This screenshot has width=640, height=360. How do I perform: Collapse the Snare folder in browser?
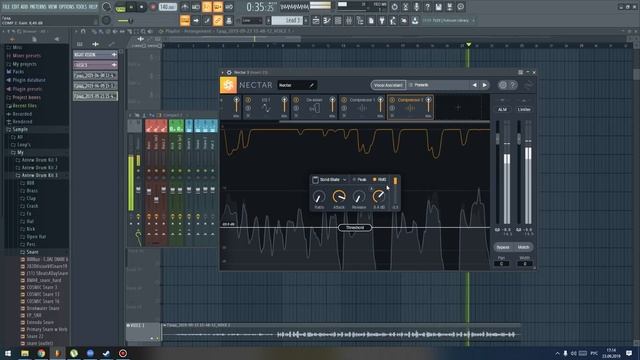click(x=32, y=252)
